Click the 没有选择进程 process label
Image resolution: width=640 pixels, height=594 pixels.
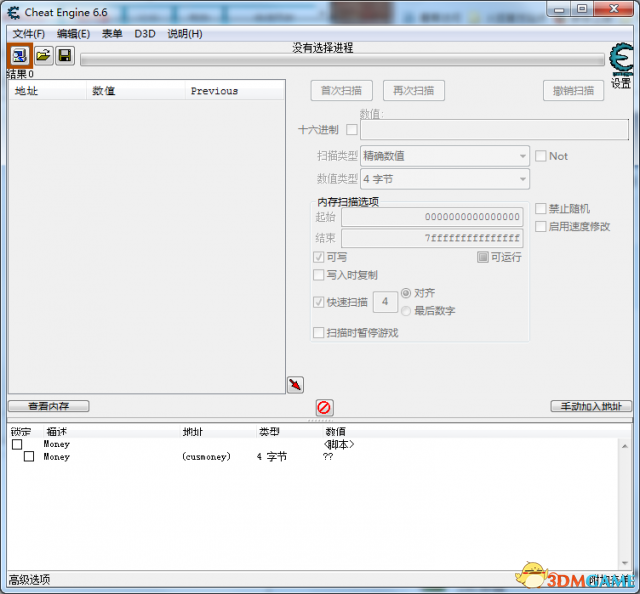pyautogui.click(x=322, y=48)
